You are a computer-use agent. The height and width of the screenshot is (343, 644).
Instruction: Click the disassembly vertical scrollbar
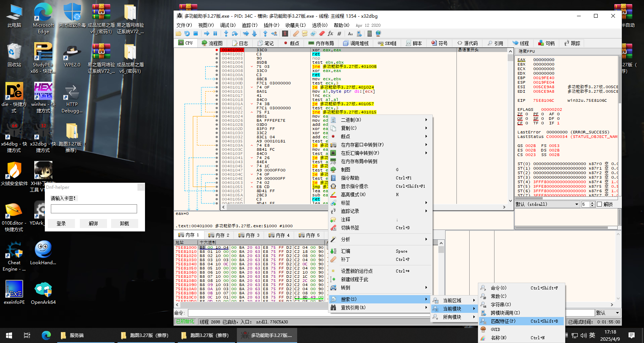[511, 126]
